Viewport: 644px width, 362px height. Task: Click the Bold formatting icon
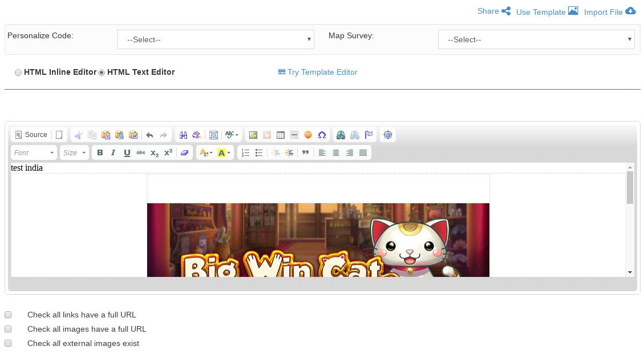point(100,152)
